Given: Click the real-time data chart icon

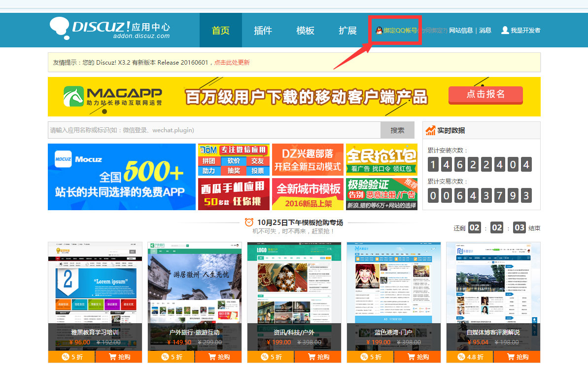Looking at the screenshot, I should coord(431,130).
